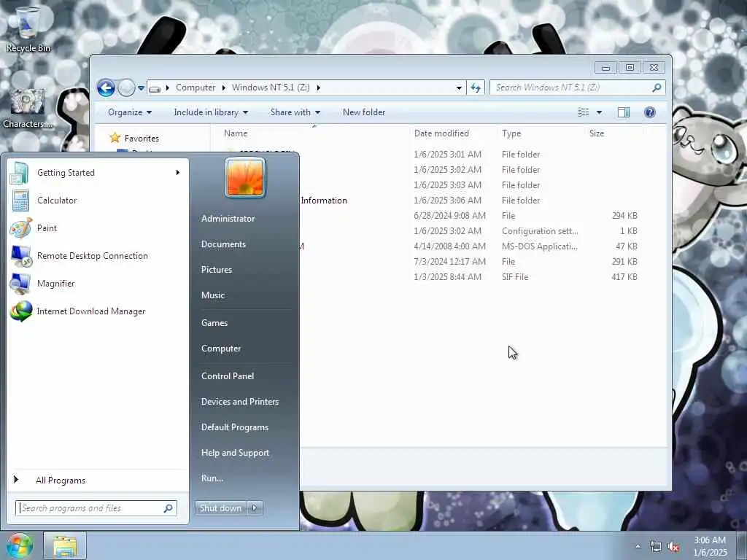Open Computer from the Start menu
747x560 pixels.
(x=221, y=349)
